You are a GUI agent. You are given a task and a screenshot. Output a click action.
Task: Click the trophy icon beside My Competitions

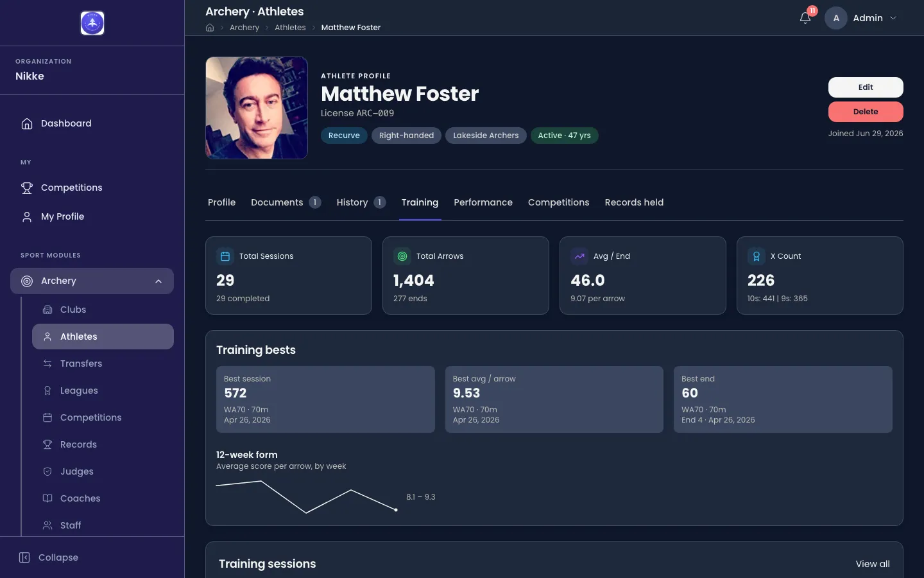click(x=27, y=188)
